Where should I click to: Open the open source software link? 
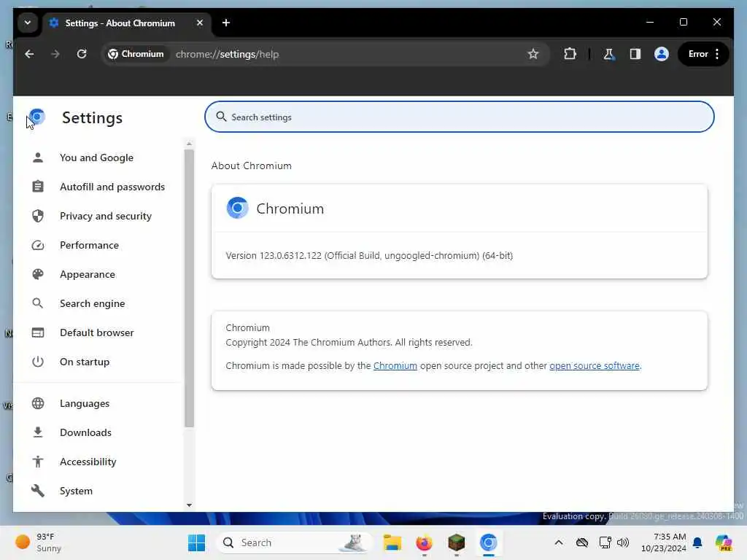[x=594, y=366]
